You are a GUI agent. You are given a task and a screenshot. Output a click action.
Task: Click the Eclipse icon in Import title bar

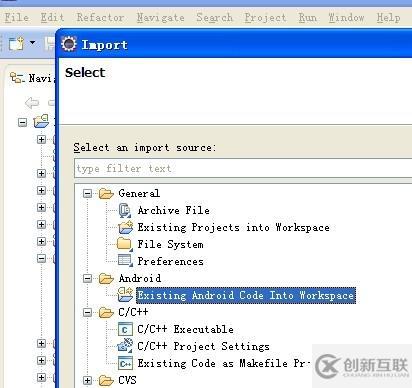click(69, 44)
